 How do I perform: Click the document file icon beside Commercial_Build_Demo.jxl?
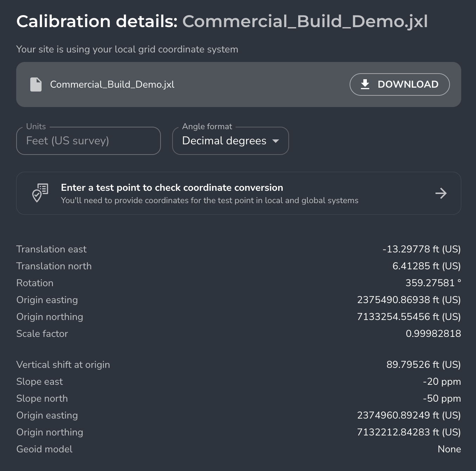36,84
